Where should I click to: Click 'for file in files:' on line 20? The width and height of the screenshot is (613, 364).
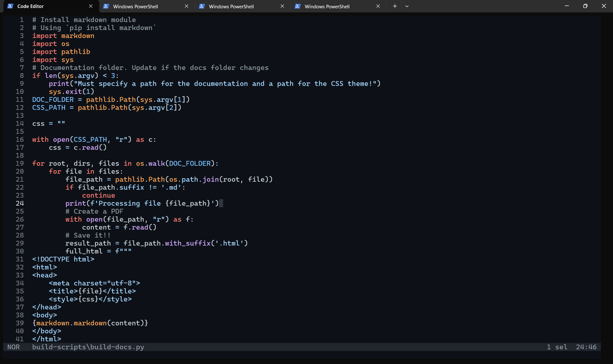(86, 171)
